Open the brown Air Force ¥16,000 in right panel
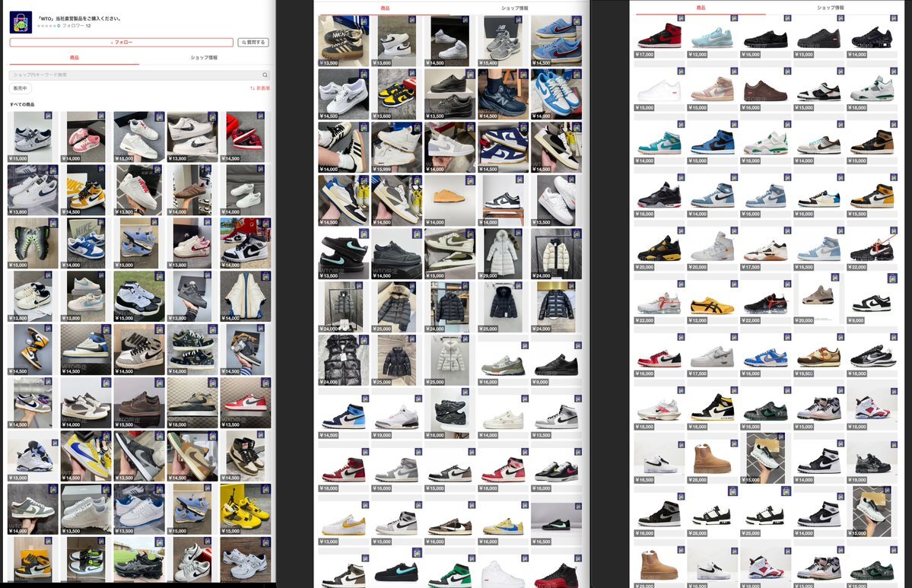This screenshot has width=912, height=588. 765,90
